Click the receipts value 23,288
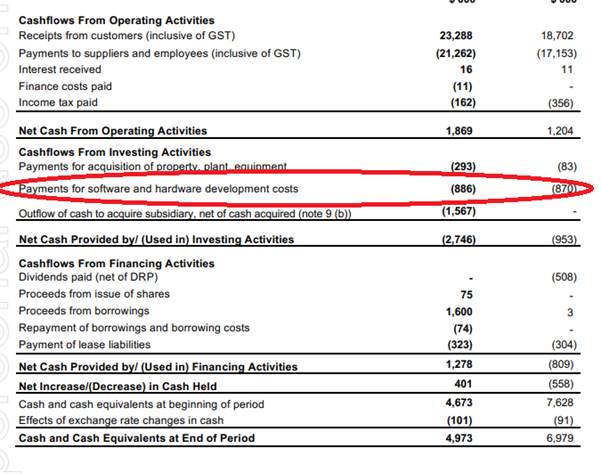The width and height of the screenshot is (601, 474). coord(456,36)
